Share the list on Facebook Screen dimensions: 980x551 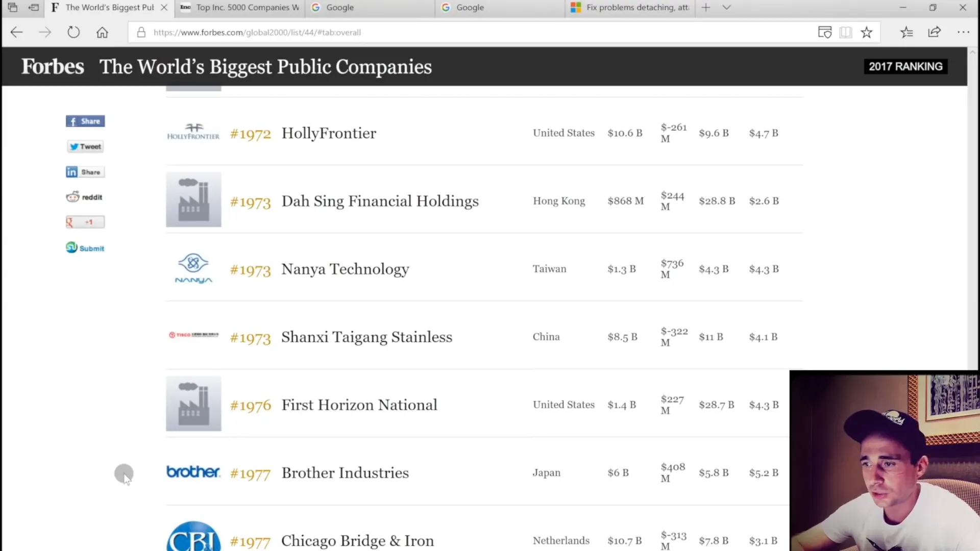tap(85, 121)
